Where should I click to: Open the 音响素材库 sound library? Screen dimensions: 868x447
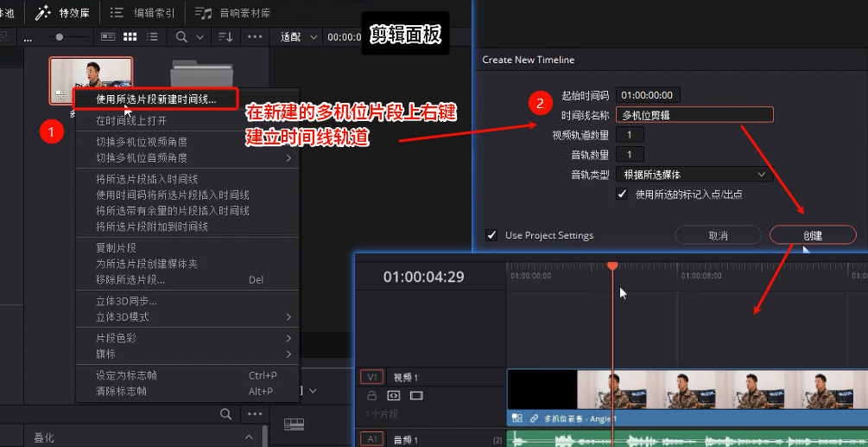click(x=233, y=13)
